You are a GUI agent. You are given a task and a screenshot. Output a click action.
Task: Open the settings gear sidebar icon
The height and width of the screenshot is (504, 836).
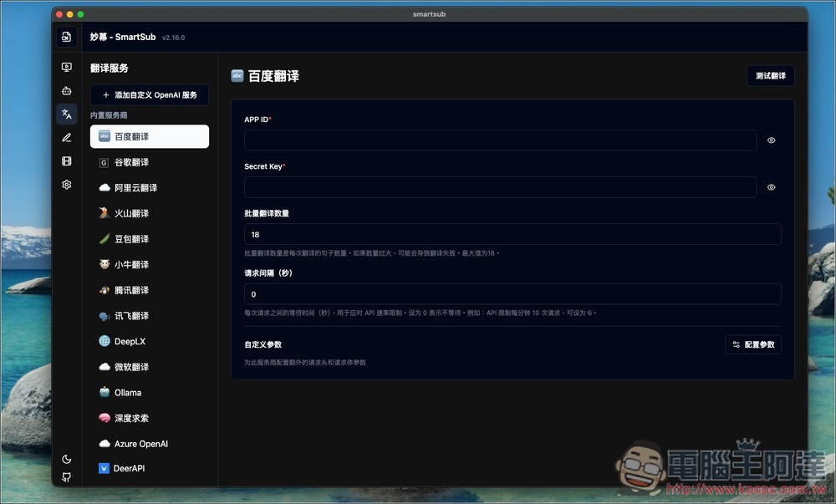pyautogui.click(x=67, y=185)
